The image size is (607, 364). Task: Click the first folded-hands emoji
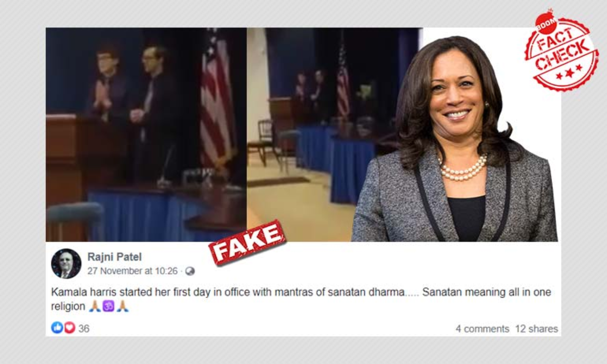pos(94,306)
